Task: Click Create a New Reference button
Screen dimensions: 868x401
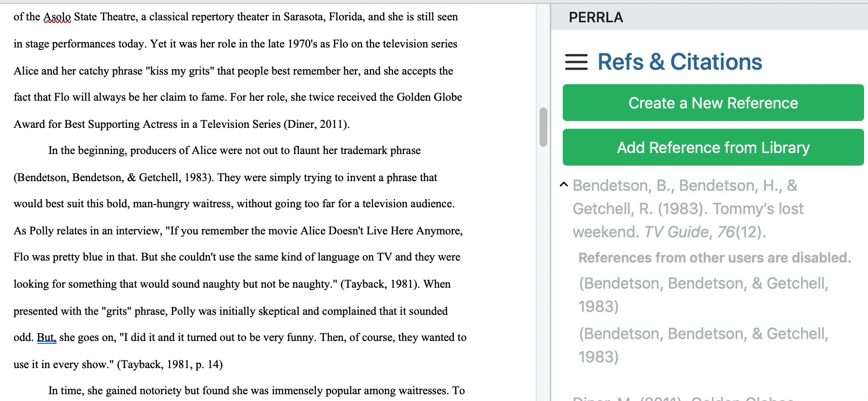Action: point(713,103)
